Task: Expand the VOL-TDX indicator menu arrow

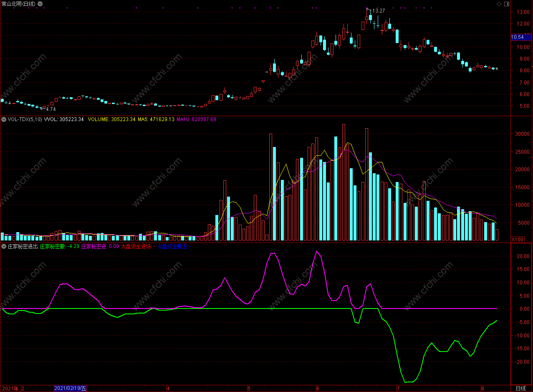Action: [4, 119]
